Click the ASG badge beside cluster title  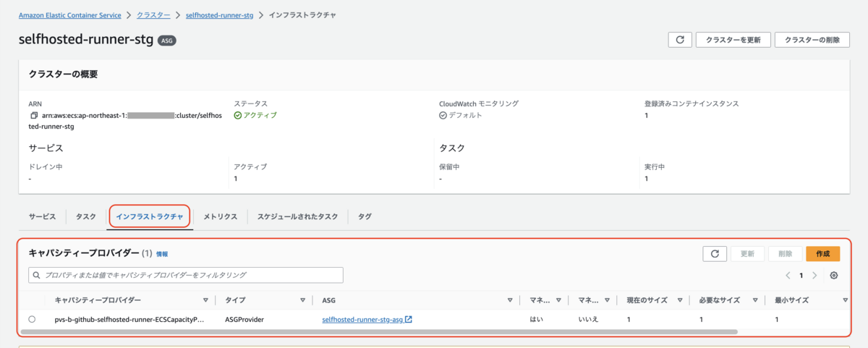167,41
